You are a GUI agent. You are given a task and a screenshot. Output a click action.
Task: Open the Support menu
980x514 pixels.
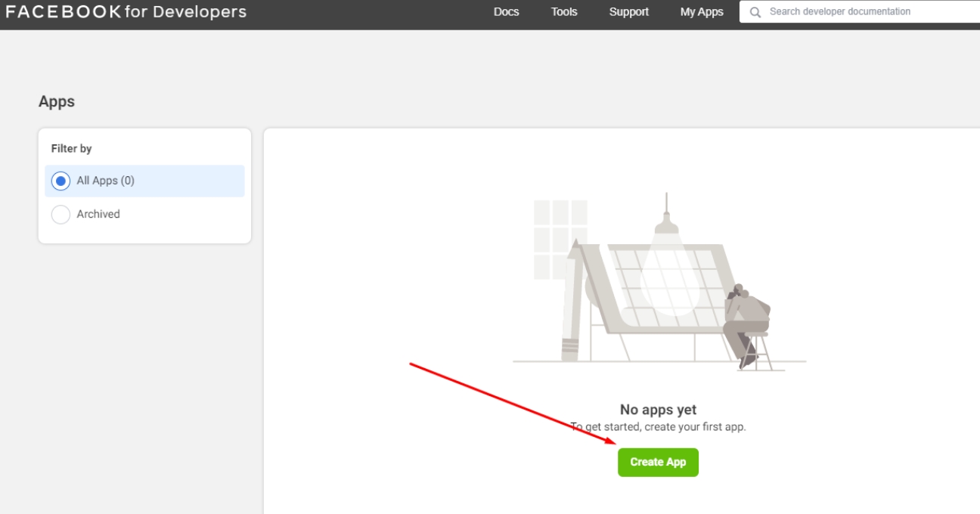629,12
